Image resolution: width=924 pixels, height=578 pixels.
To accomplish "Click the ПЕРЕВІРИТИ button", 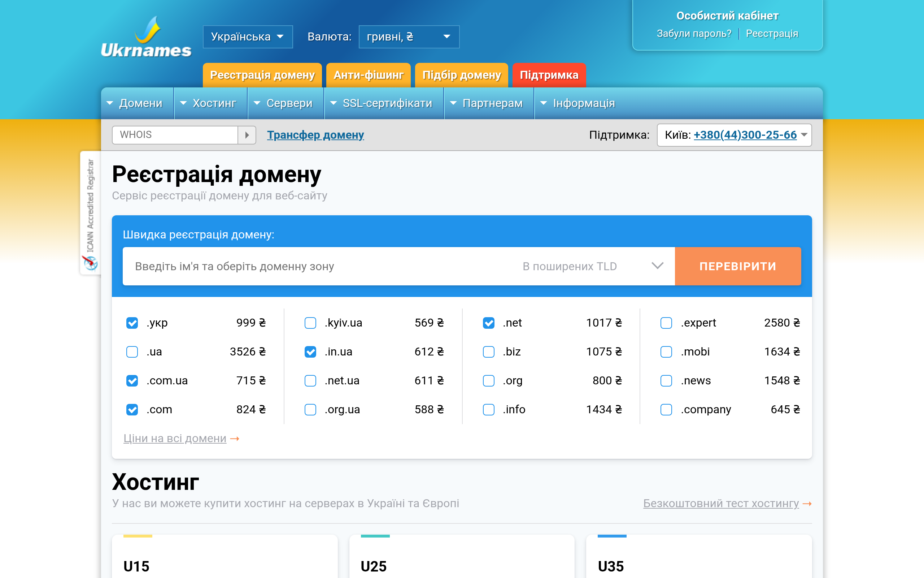I will click(738, 266).
